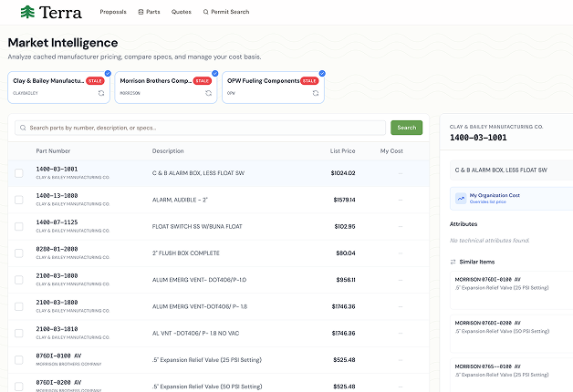Click the $1024.02 list price
Image resolution: width=573 pixels, height=392 pixels.
point(343,173)
